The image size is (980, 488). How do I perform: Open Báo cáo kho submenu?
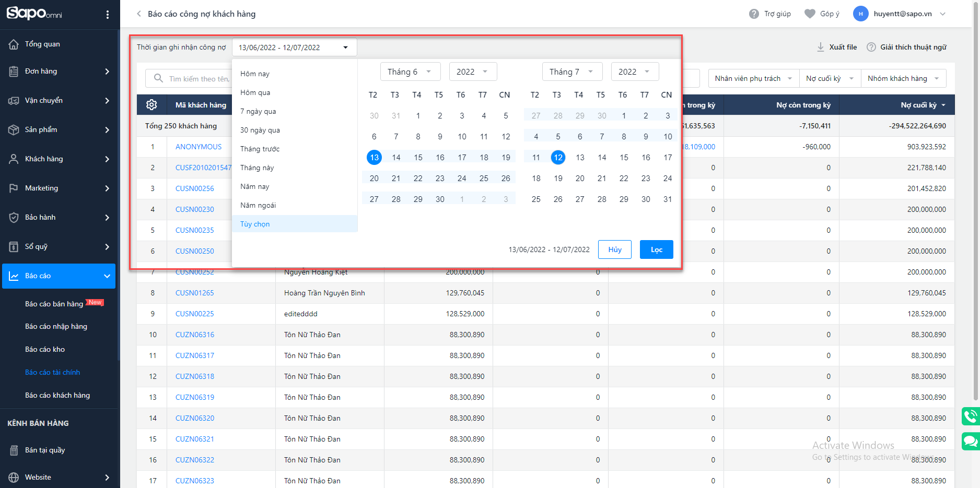click(45, 350)
